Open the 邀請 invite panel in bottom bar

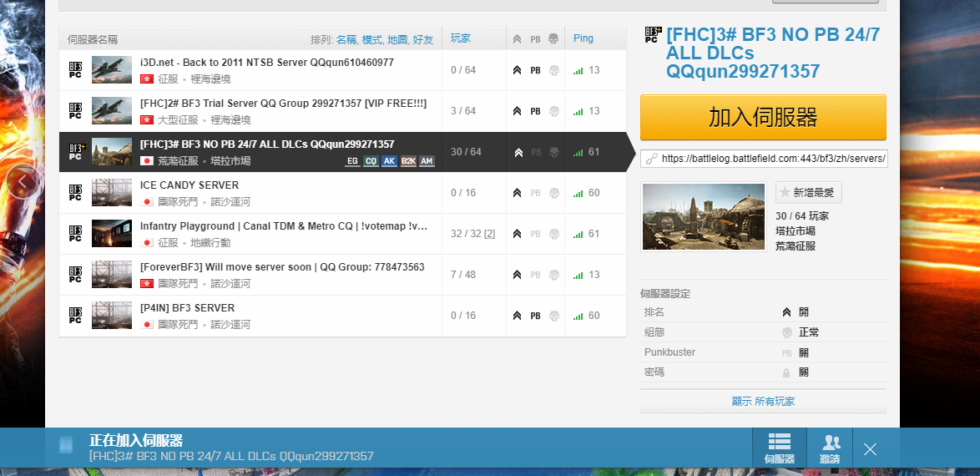click(830, 448)
